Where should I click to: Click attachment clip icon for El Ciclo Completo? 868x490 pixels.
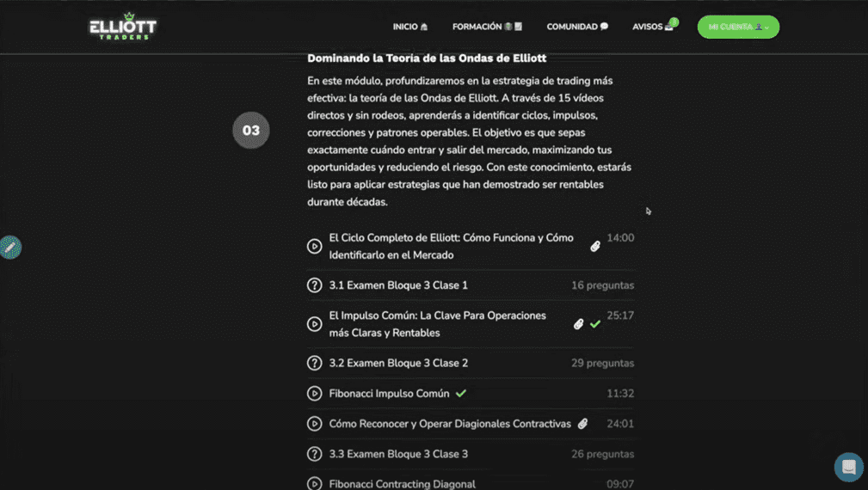point(595,246)
